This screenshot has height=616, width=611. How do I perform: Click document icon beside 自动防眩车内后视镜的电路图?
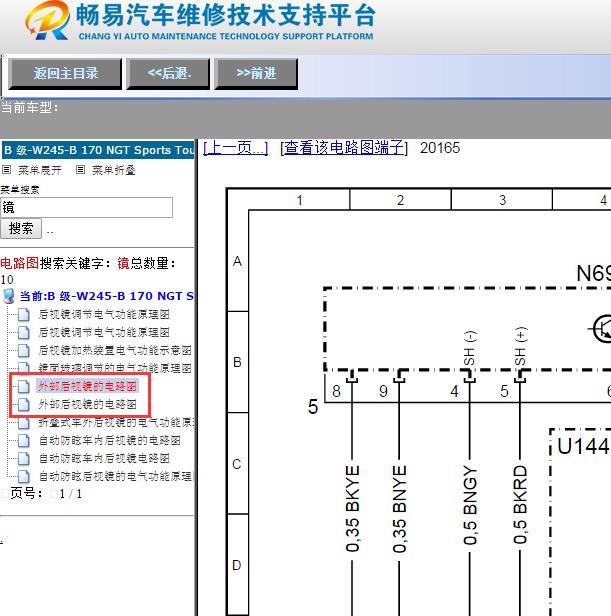[24, 440]
